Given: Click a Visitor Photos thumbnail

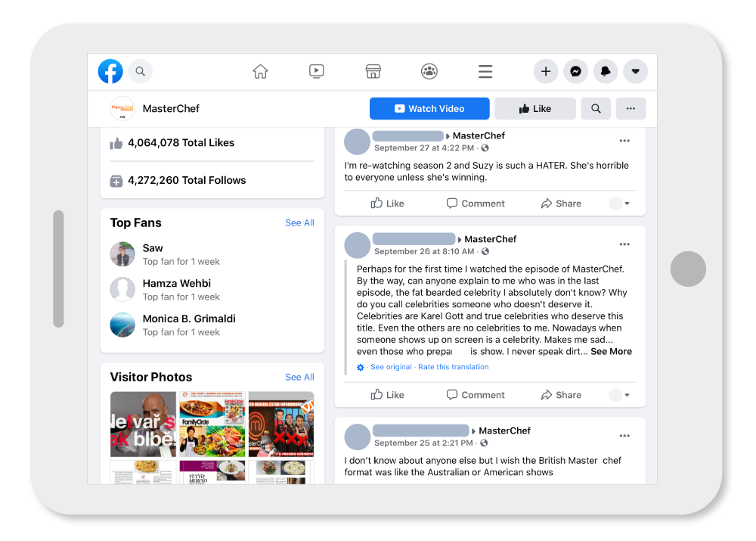Looking at the screenshot, I should pyautogui.click(x=143, y=422).
